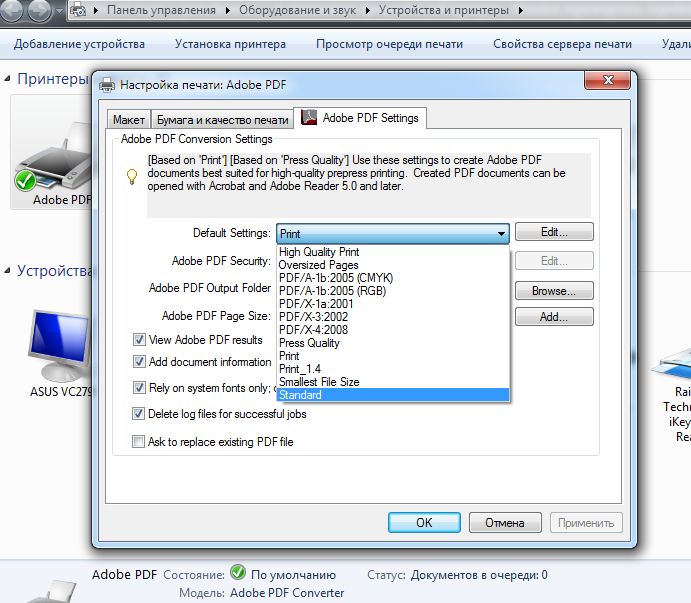
Task: Select the highlighted Standard preset
Action: click(x=393, y=395)
